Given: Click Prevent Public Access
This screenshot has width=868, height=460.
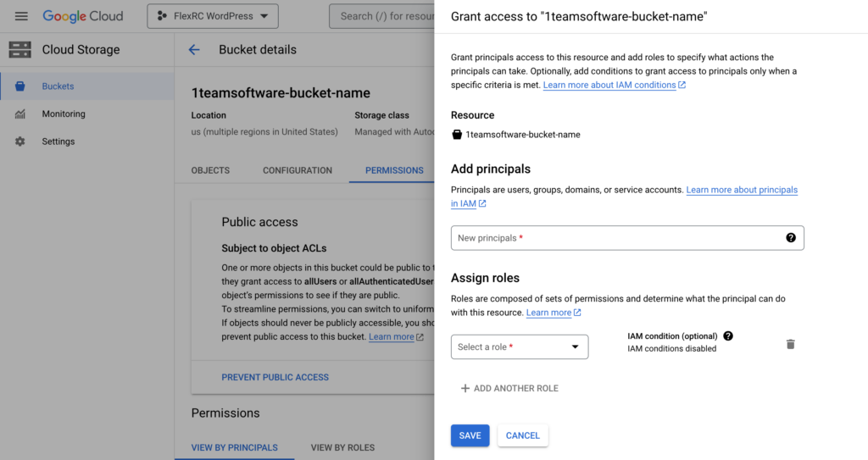Looking at the screenshot, I should tap(275, 377).
